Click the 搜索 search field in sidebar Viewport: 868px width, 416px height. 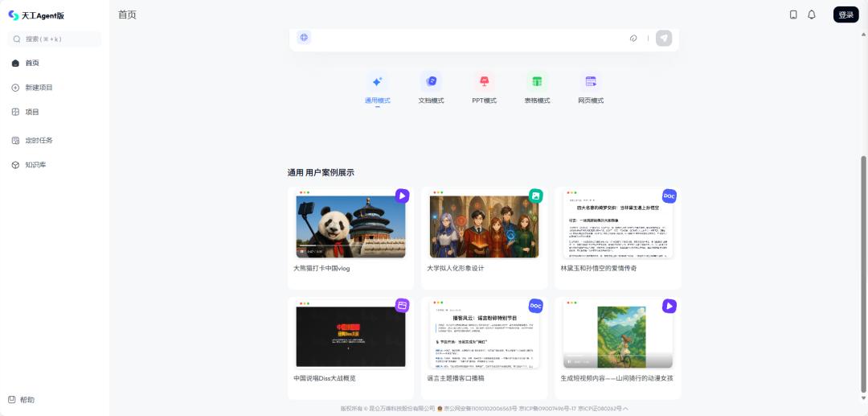point(55,39)
